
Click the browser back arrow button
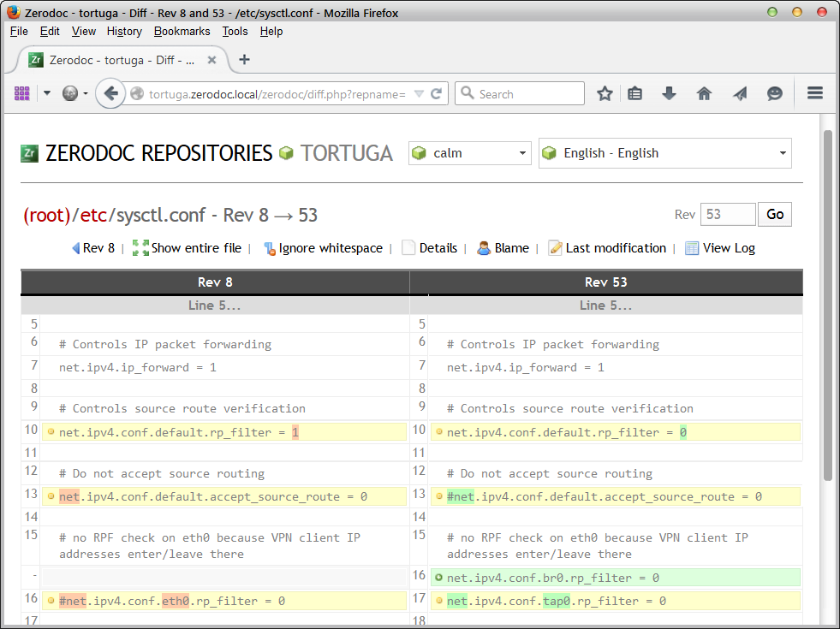click(110, 94)
